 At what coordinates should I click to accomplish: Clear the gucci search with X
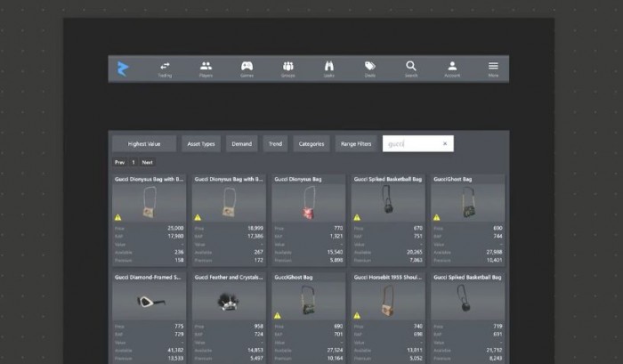[446, 143]
